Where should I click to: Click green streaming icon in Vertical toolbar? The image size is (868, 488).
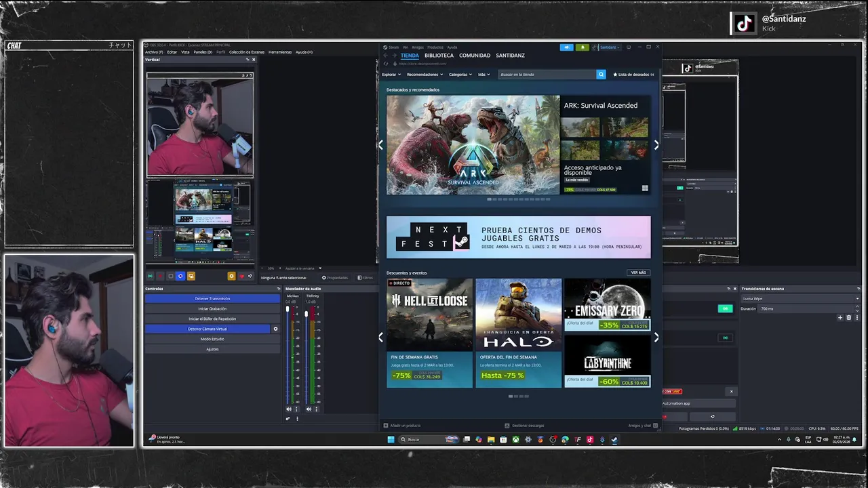pyautogui.click(x=151, y=276)
